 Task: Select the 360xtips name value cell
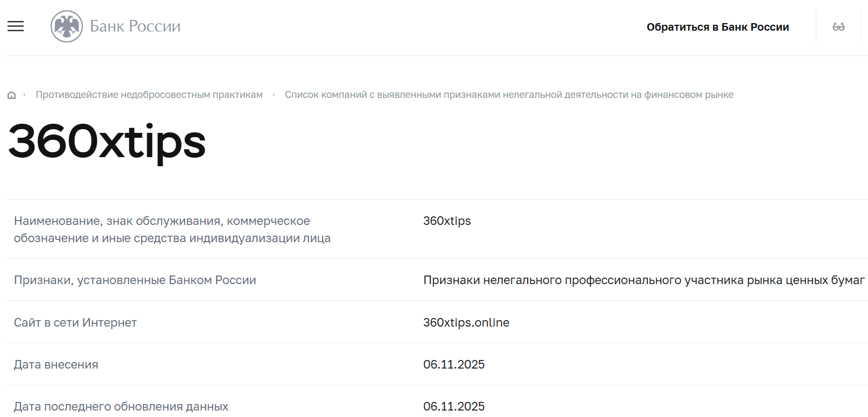point(447,221)
